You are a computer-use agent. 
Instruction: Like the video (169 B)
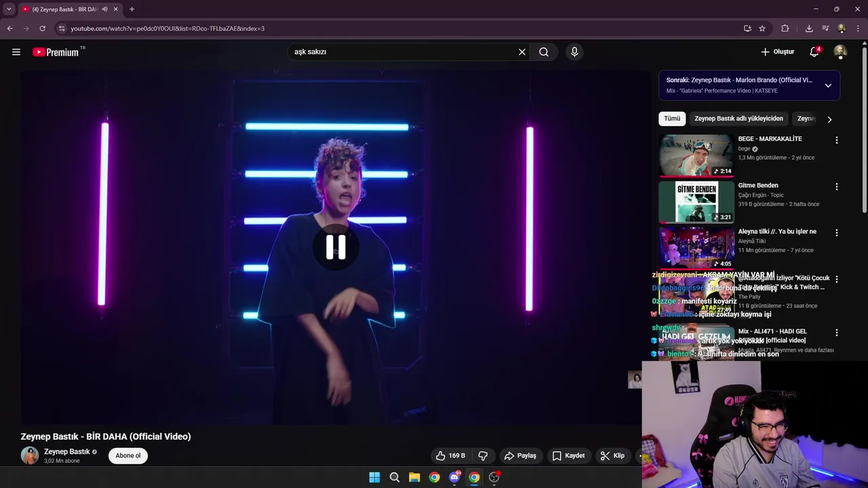click(x=450, y=455)
